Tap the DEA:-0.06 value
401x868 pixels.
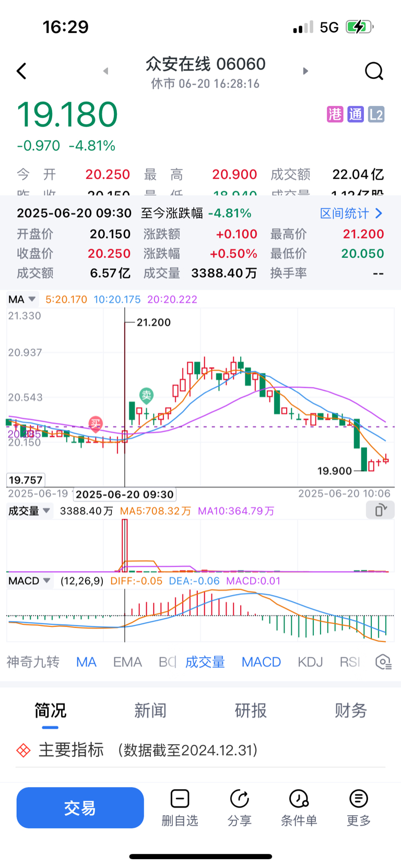(194, 581)
